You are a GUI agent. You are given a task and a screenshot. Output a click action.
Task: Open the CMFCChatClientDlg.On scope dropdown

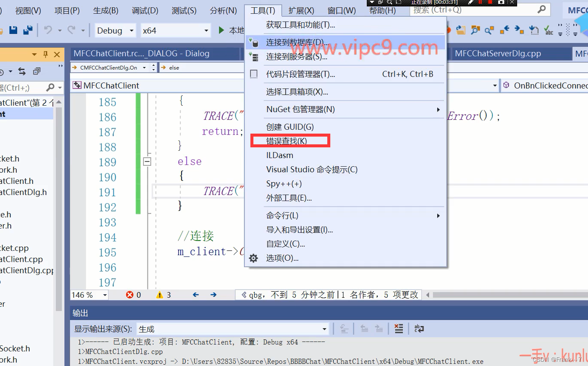pyautogui.click(x=144, y=67)
